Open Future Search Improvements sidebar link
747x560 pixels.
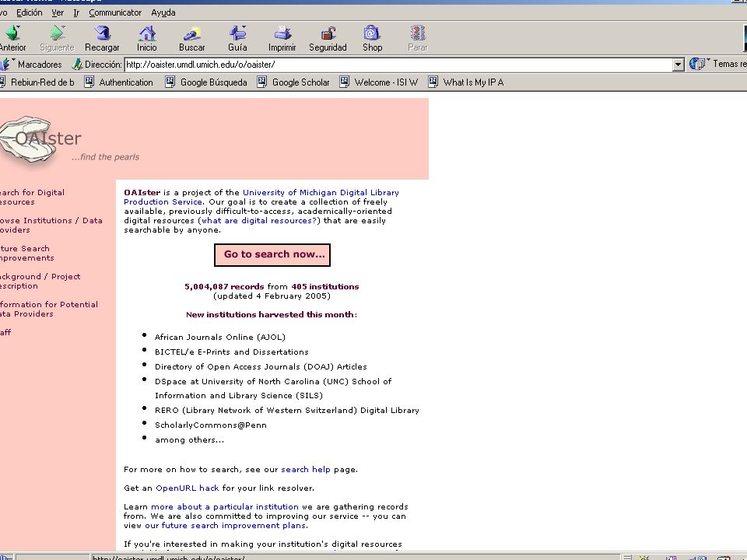tap(26, 254)
